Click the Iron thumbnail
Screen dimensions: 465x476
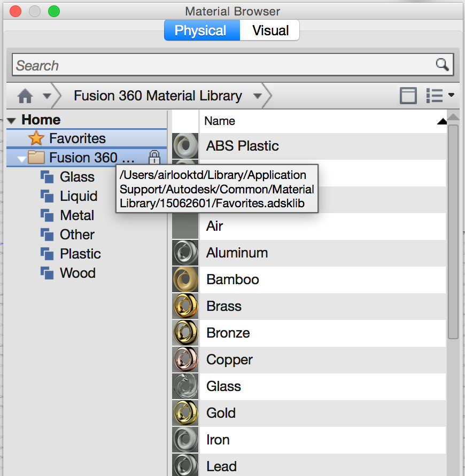(x=185, y=440)
